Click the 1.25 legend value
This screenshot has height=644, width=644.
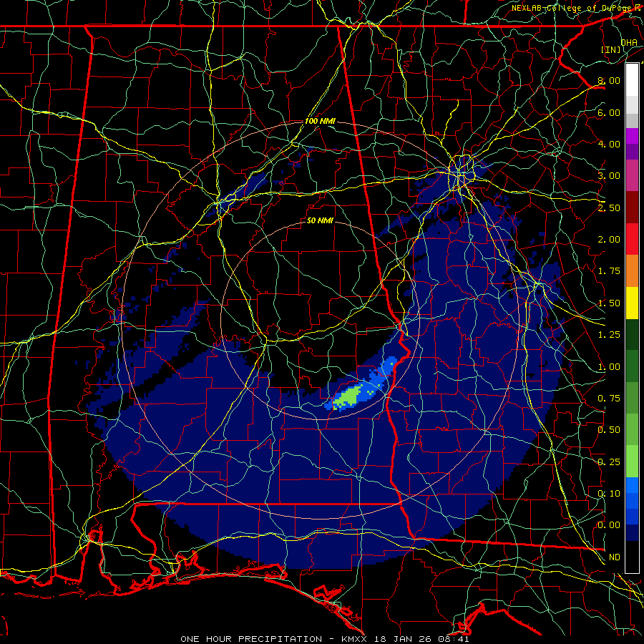click(x=609, y=335)
